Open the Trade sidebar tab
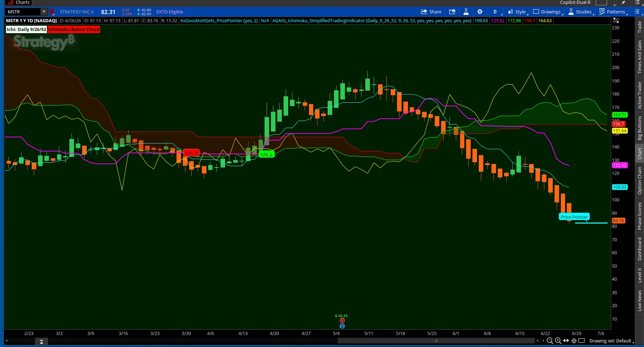Viewport: 644px width, 347px height. tap(640, 27)
